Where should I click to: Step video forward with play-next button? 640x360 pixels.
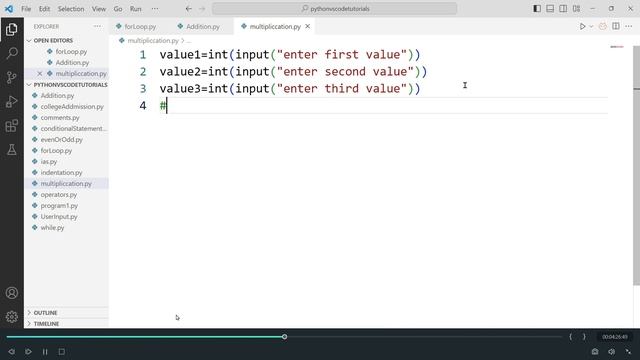pos(28,351)
